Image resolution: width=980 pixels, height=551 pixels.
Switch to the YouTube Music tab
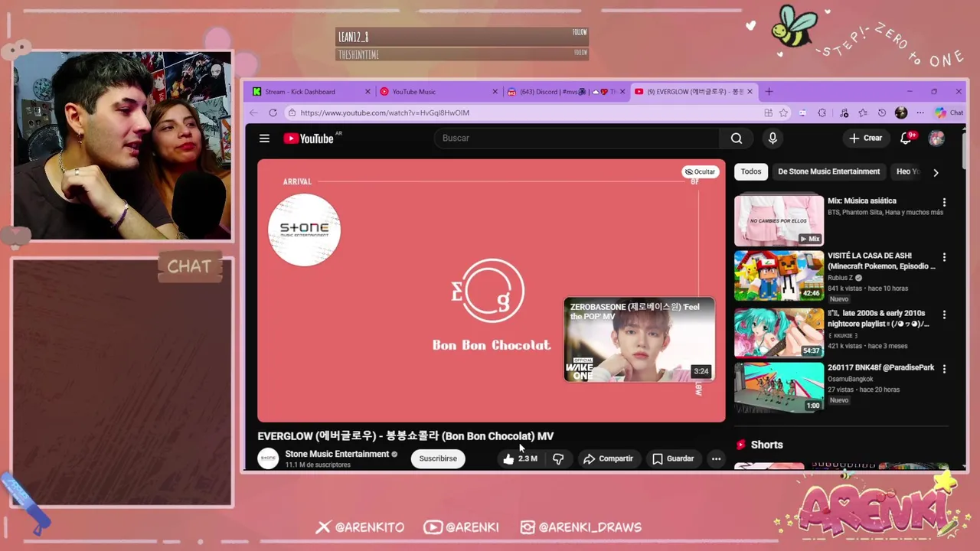[438, 92]
